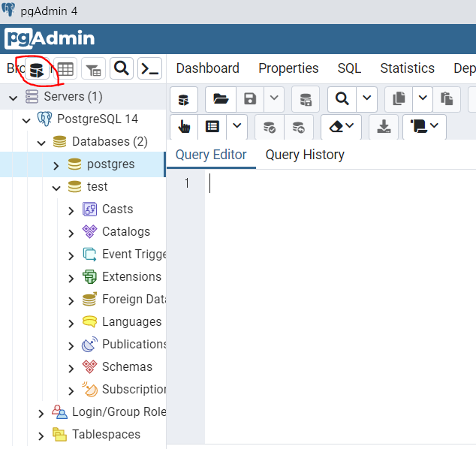The height and width of the screenshot is (449, 476).
Task: Click the pgAdmin logo in the header
Action: pos(50,38)
